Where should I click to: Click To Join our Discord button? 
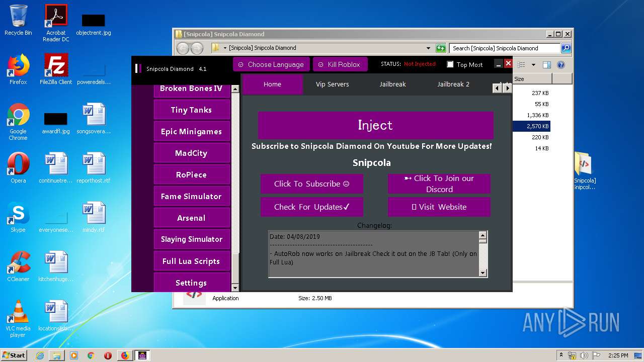click(439, 184)
